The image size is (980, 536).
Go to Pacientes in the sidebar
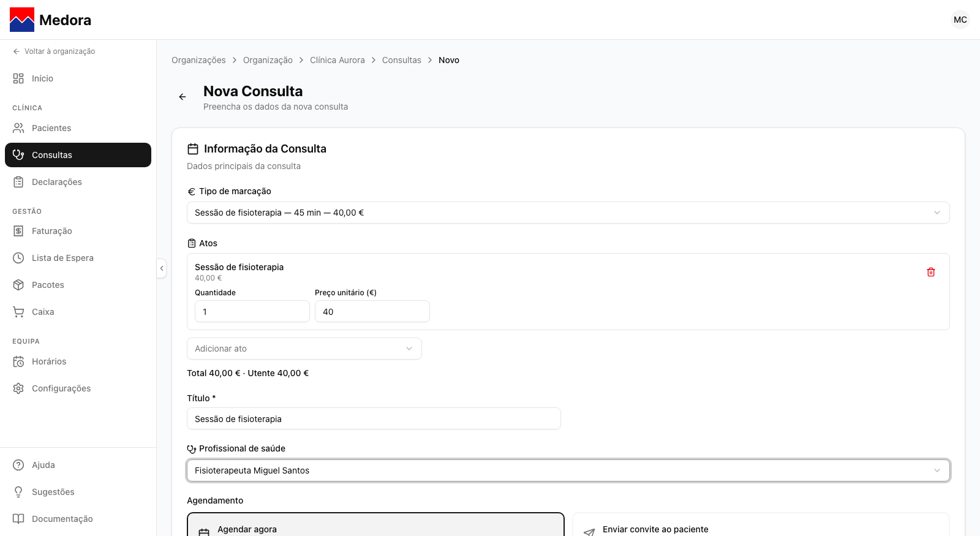coord(78,128)
